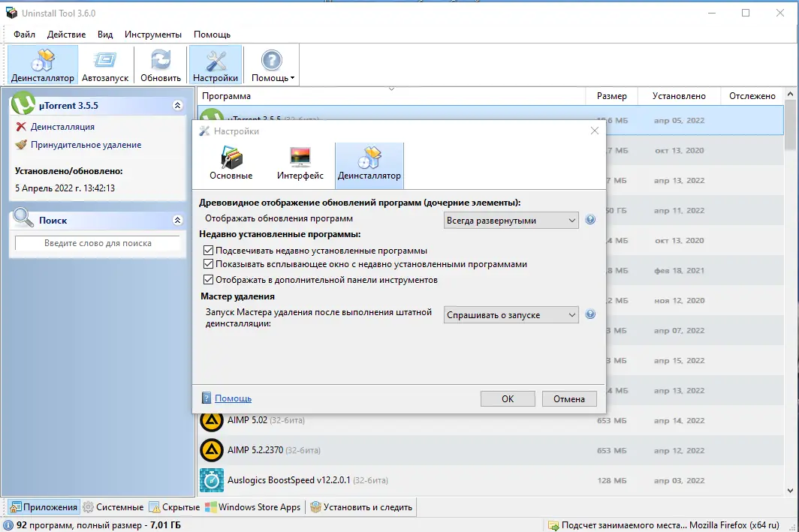Toggle Подсвечивать недавно установленные программы checkbox

point(208,251)
